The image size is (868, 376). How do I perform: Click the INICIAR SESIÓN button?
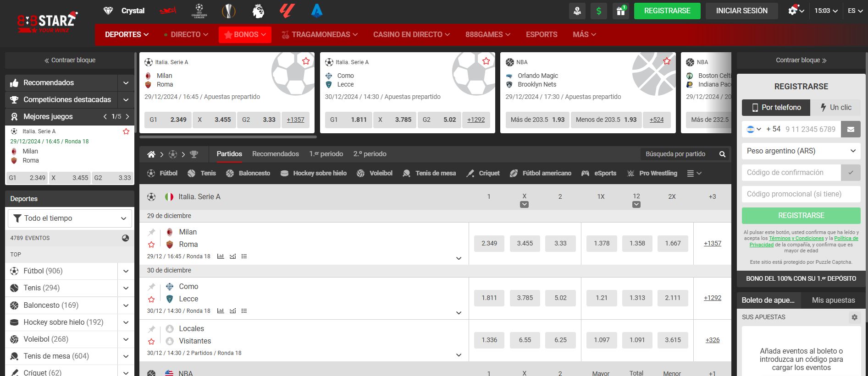point(741,11)
